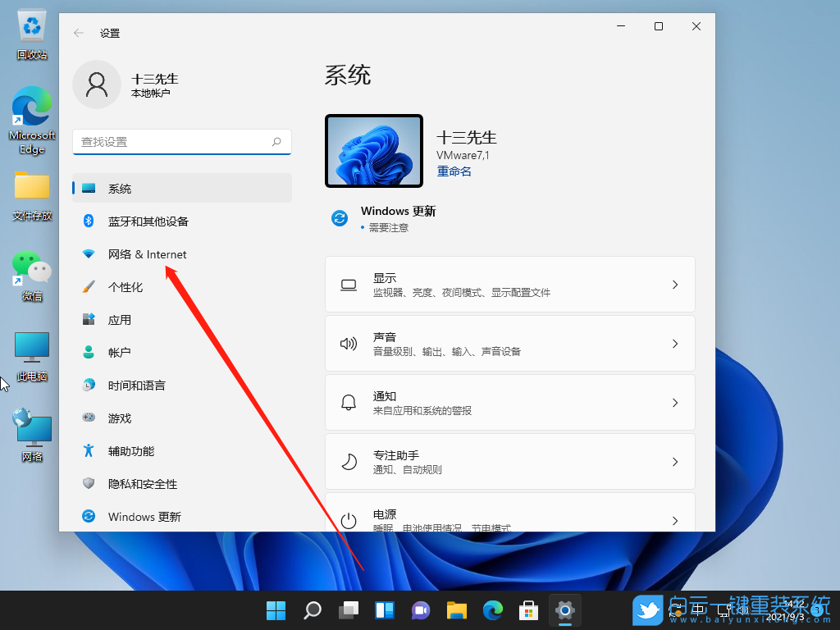The width and height of the screenshot is (840, 630).
Task: Open the 专注助手 settings section
Action: [510, 461]
